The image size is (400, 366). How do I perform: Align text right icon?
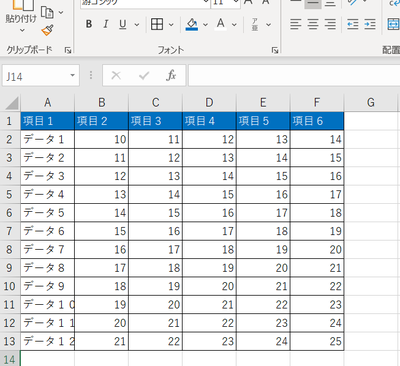330,24
